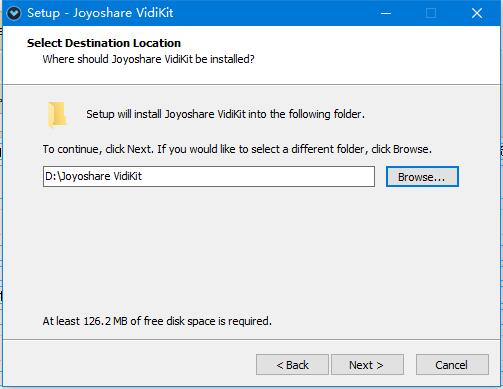
Task: Minimize the Setup window
Action: 386,13
